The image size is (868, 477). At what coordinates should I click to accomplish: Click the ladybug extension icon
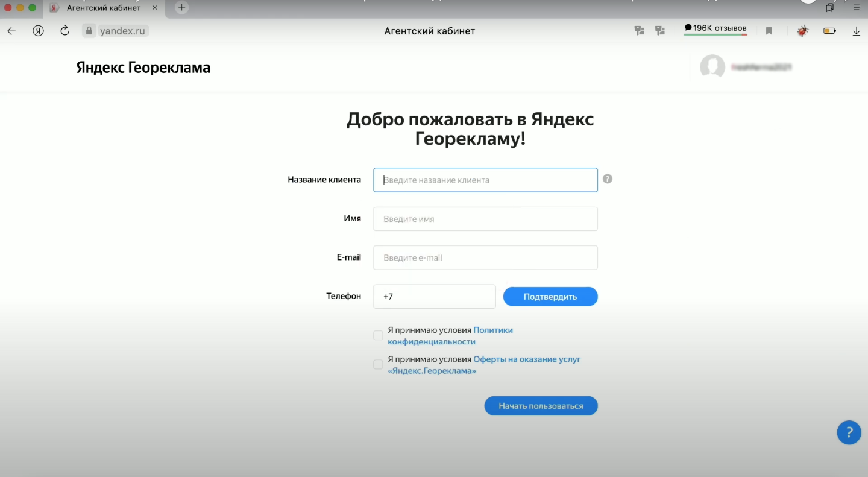pos(802,31)
